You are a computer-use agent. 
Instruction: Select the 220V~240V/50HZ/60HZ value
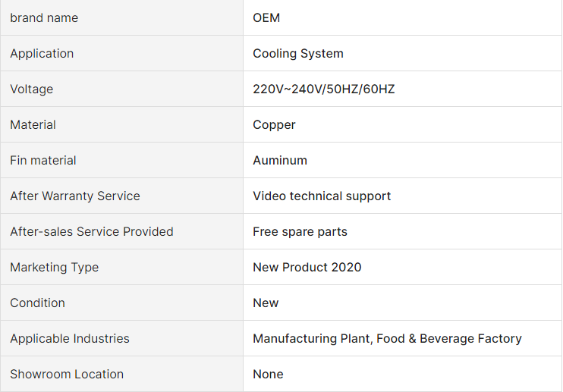tap(324, 89)
